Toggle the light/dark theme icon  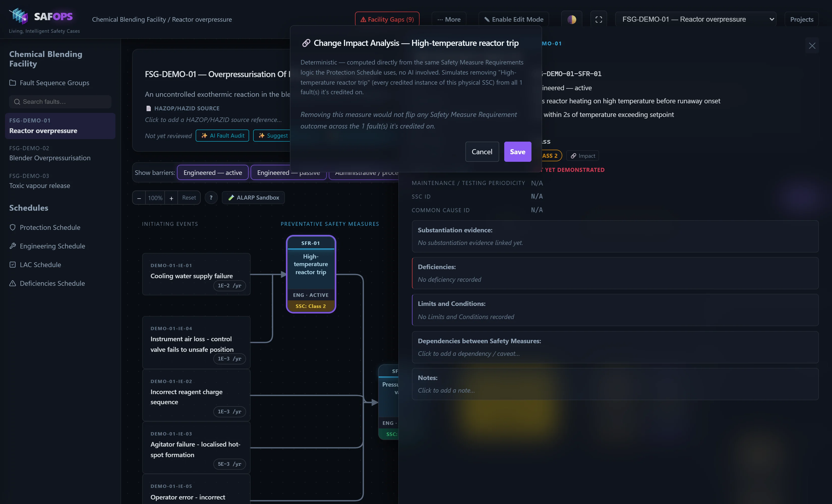point(572,20)
